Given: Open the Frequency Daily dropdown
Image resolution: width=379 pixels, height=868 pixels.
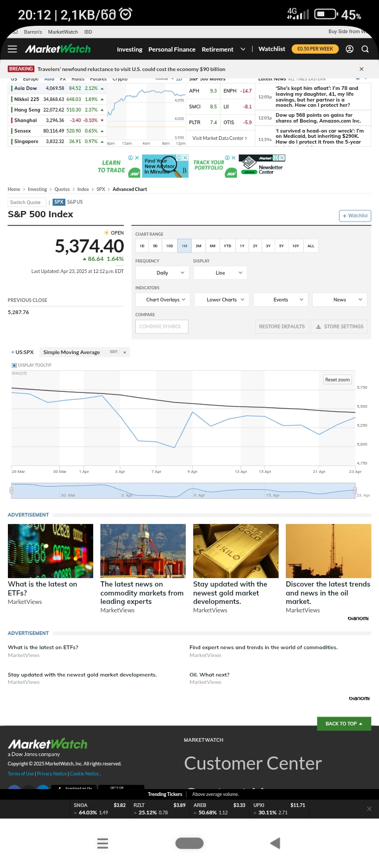Looking at the screenshot, I should coord(162,272).
